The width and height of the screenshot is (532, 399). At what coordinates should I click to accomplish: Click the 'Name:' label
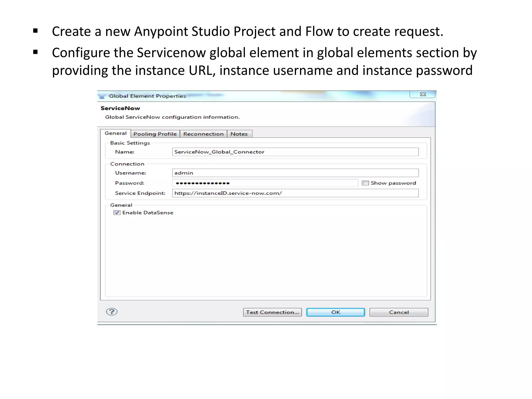point(125,152)
